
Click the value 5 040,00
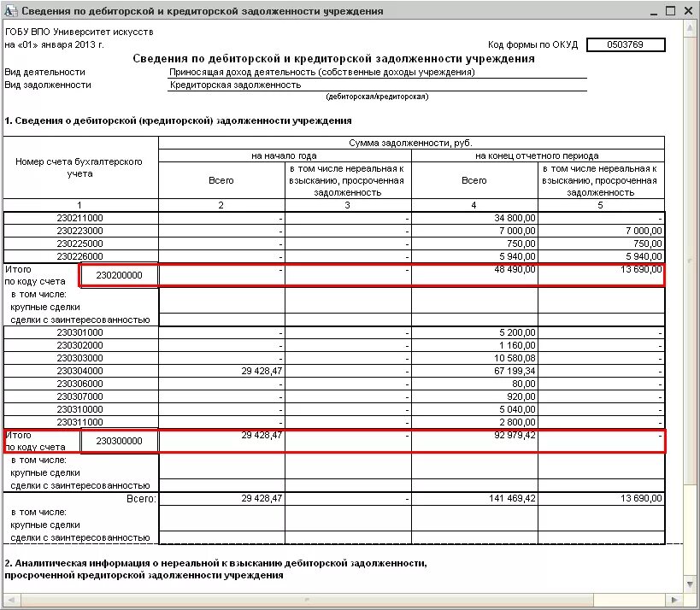coord(517,409)
